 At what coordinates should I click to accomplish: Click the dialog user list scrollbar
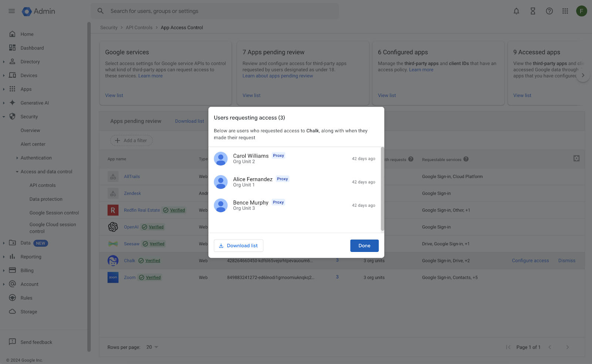tap(382, 189)
